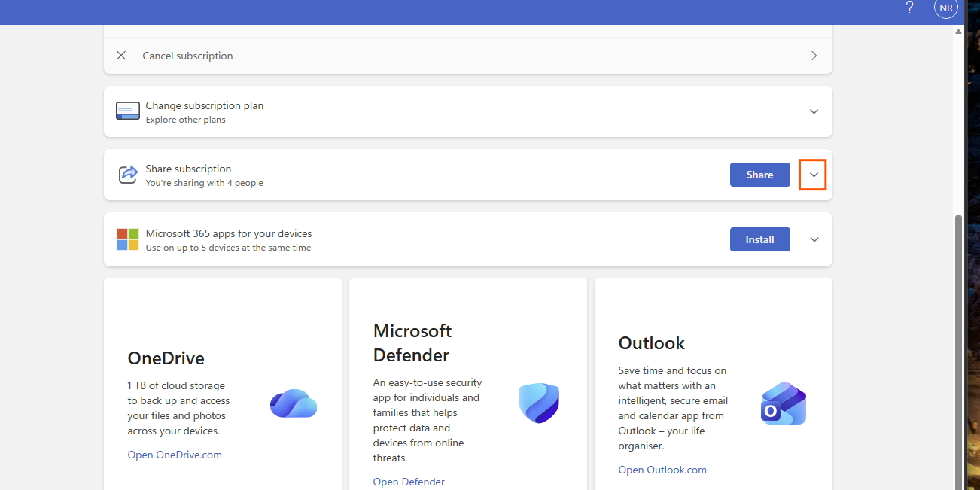
Task: Click the vertical scrollbar thumb
Action: point(958,350)
